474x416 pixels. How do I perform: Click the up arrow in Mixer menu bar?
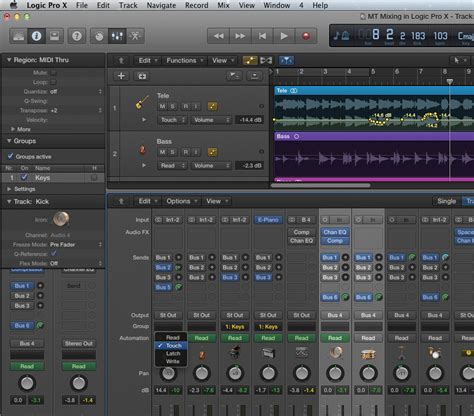(121, 201)
